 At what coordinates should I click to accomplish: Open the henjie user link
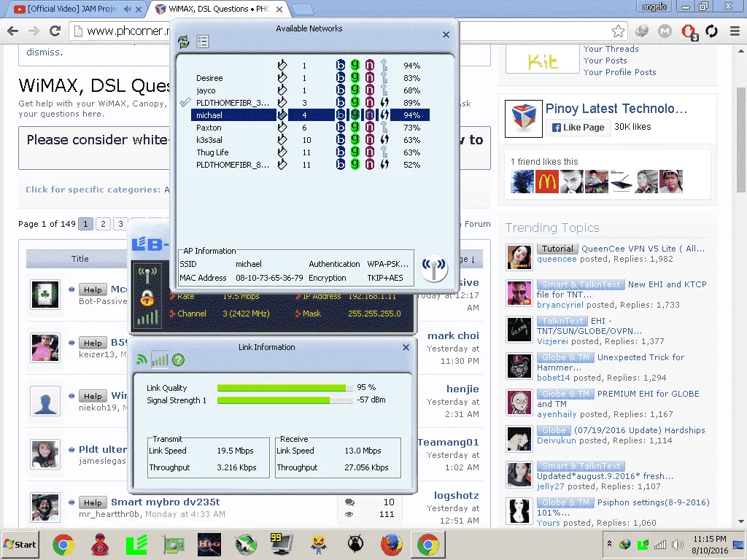click(462, 389)
